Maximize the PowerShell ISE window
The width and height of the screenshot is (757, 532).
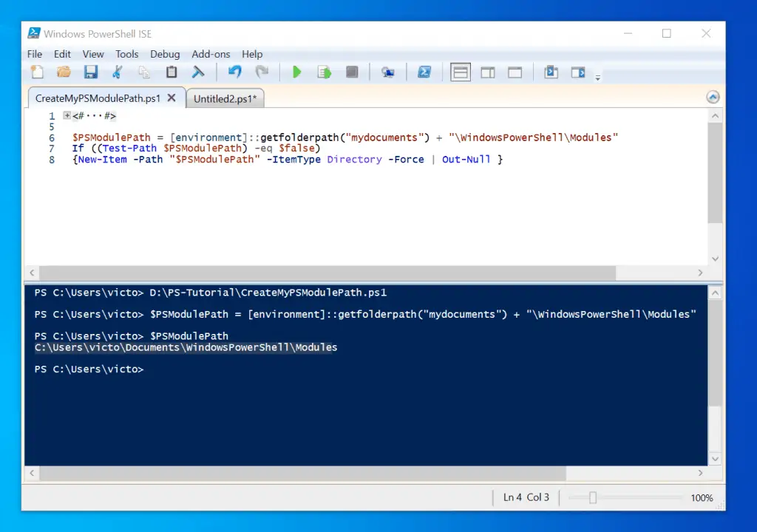pos(667,33)
